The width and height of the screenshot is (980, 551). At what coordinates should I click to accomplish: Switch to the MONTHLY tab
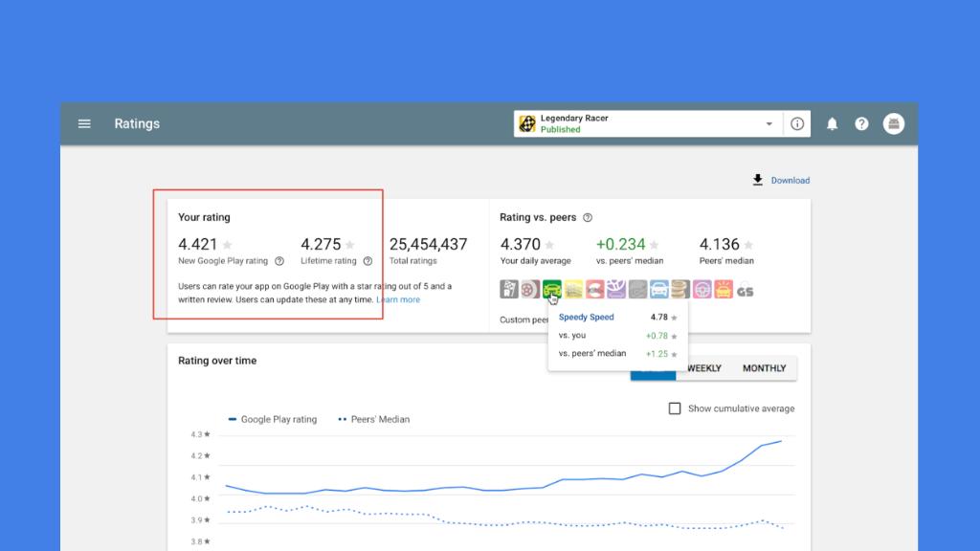[x=764, y=368]
